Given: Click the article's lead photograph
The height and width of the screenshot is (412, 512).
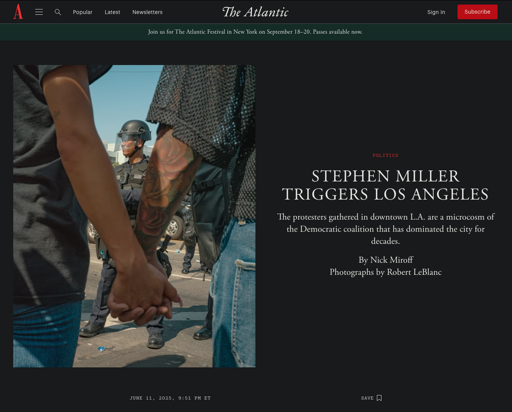Looking at the screenshot, I should (134, 216).
